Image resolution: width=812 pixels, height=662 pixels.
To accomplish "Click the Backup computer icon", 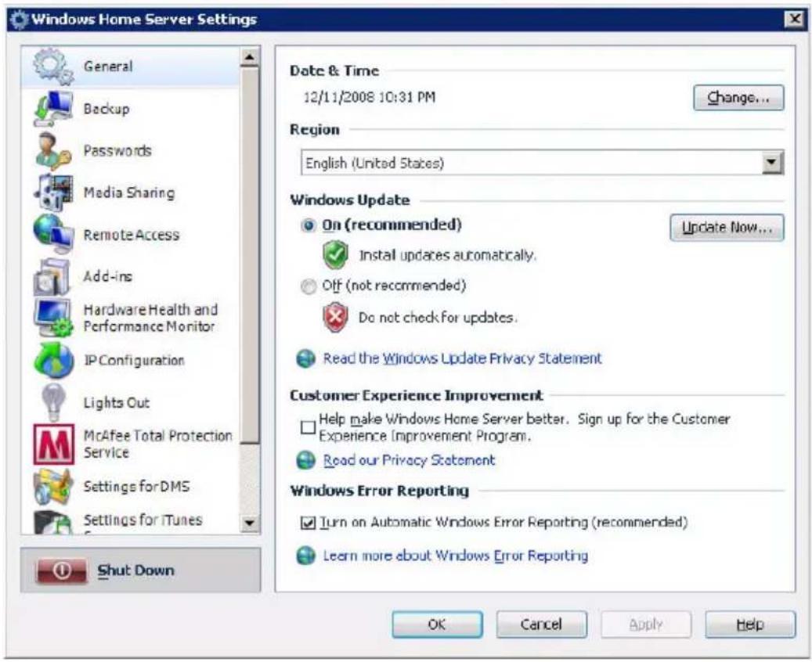I will click(52, 109).
